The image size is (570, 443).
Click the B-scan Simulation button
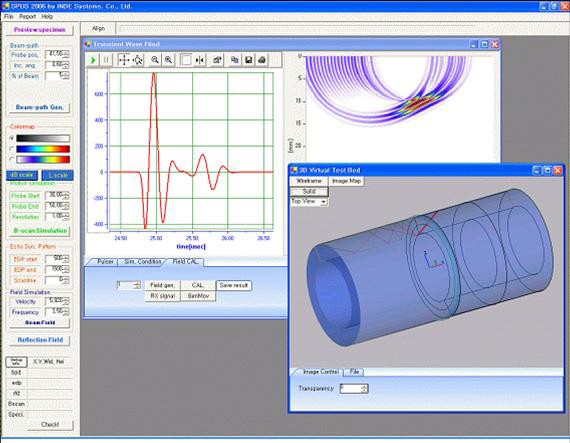[x=40, y=231]
